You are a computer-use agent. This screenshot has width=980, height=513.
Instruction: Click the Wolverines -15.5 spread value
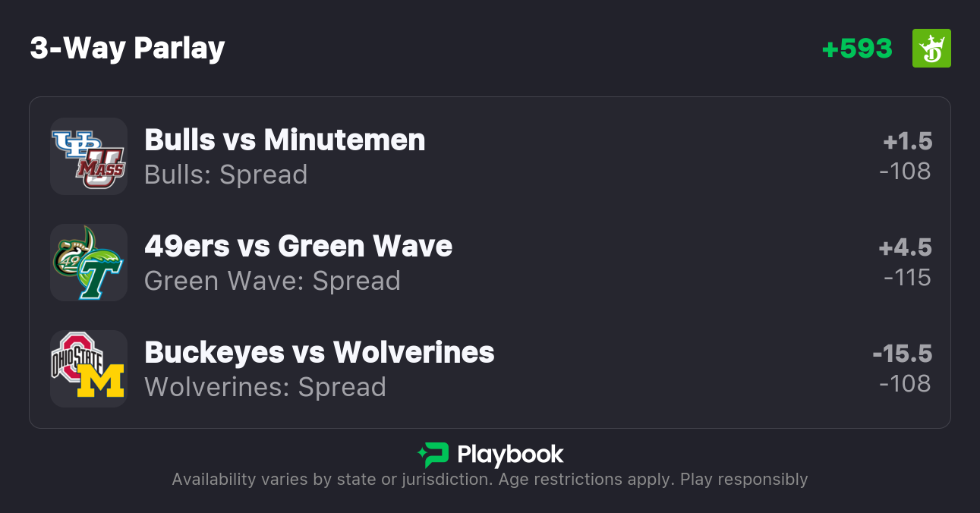pyautogui.click(x=902, y=354)
